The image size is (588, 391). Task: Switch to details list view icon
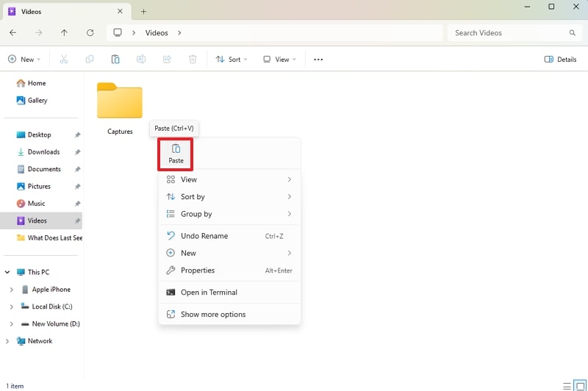coord(567,386)
